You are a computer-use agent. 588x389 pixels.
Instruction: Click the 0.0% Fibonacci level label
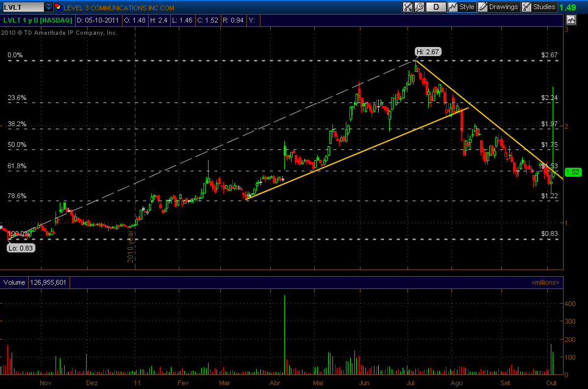(x=15, y=55)
